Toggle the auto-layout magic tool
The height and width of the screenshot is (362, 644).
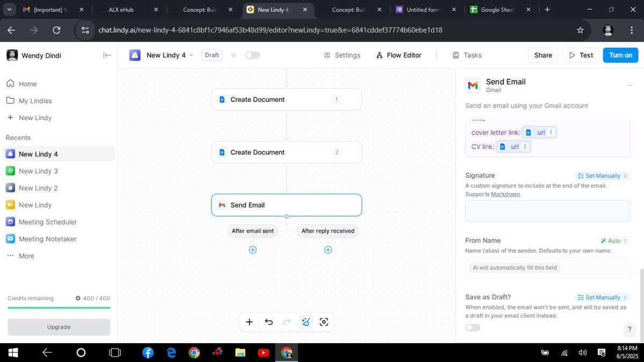click(x=305, y=322)
